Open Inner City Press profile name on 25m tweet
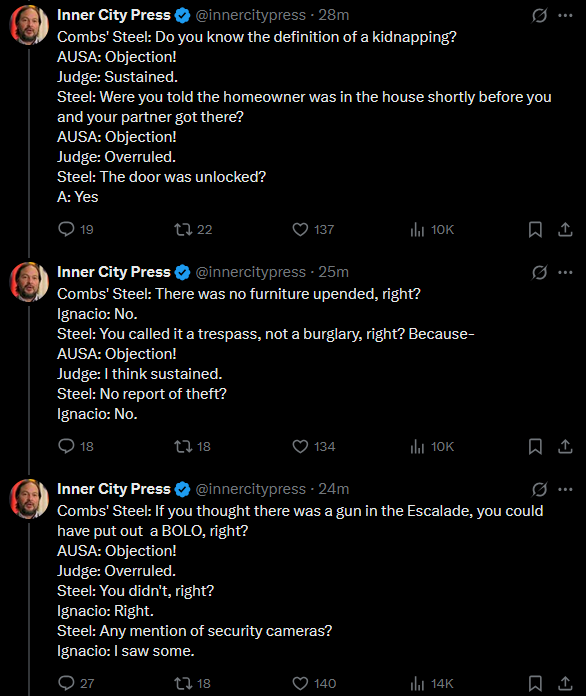 (x=114, y=272)
